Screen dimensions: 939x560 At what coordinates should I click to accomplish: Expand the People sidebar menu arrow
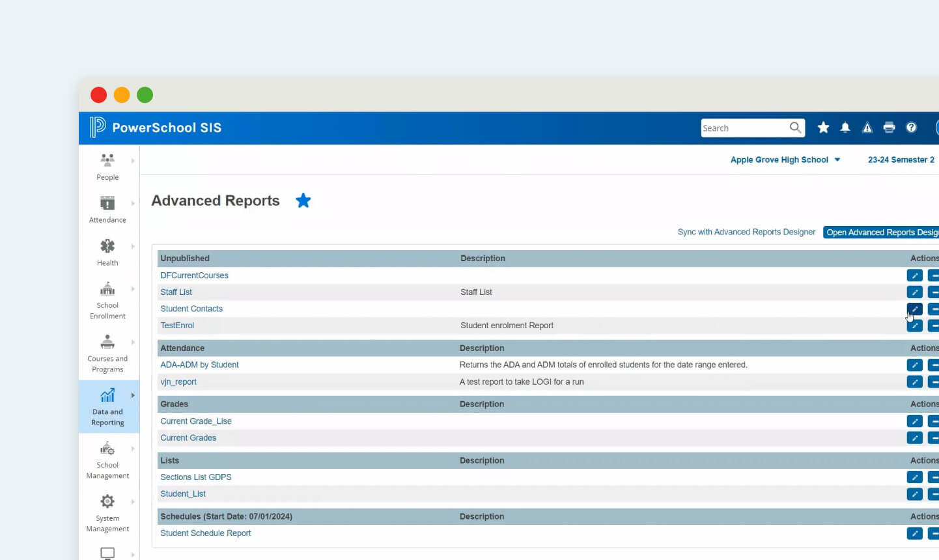point(133,161)
